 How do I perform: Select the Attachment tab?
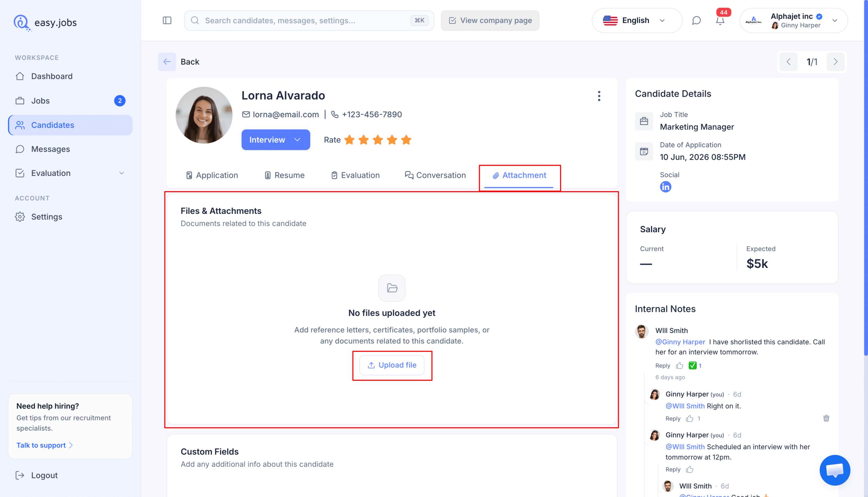coord(519,175)
